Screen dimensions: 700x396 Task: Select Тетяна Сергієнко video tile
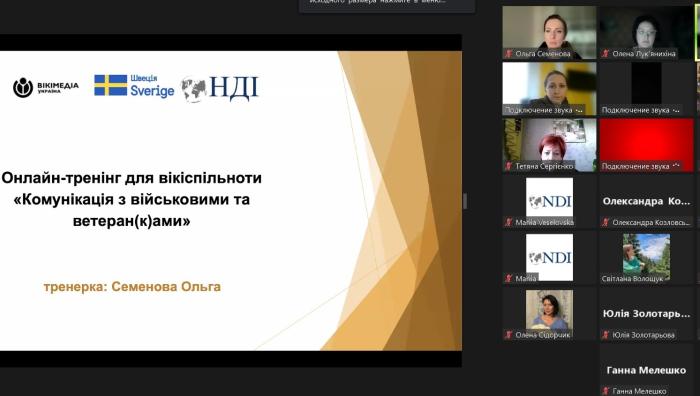coord(549,145)
